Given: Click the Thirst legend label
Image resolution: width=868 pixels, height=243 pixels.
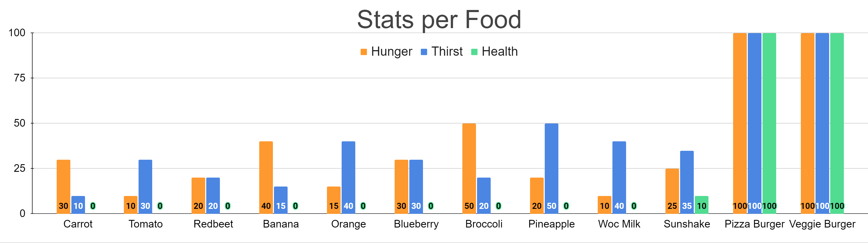Looking at the screenshot, I should tap(447, 52).
